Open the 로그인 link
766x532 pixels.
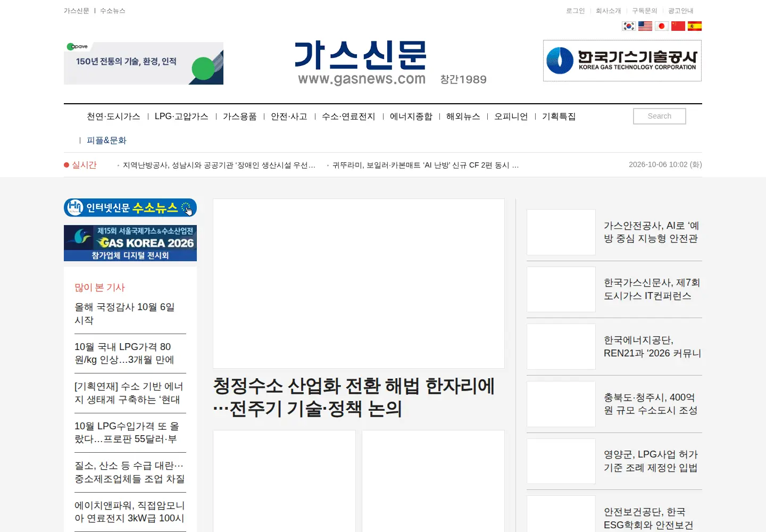576,11
